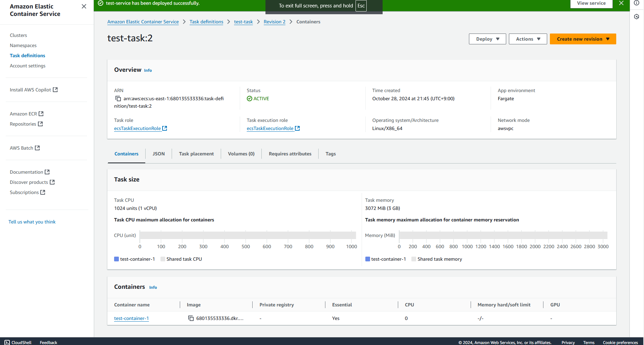
Task: Click the View service button
Action: click(x=591, y=3)
